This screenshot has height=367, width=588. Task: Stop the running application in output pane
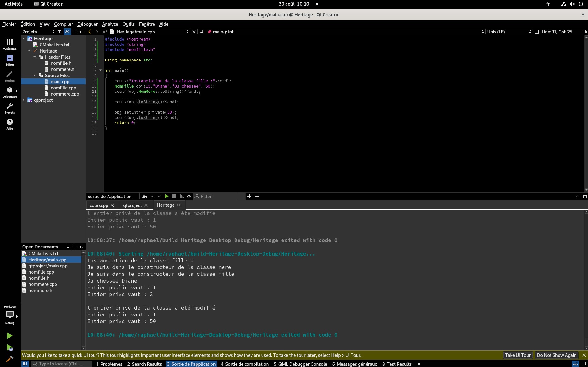(x=174, y=196)
